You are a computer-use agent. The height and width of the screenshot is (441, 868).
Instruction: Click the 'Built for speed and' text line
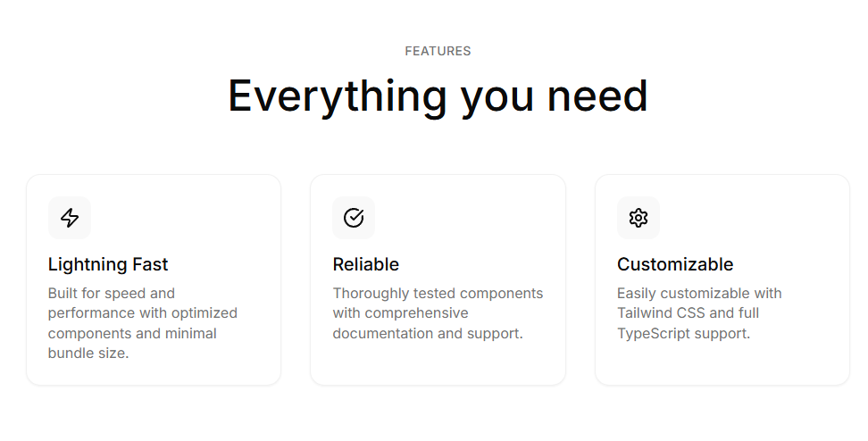point(112,293)
